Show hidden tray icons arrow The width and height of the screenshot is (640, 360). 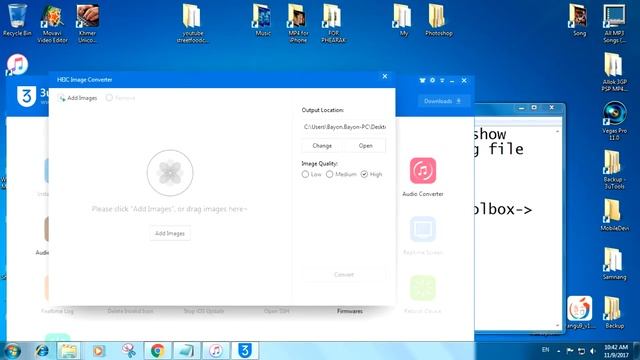[x=558, y=351]
